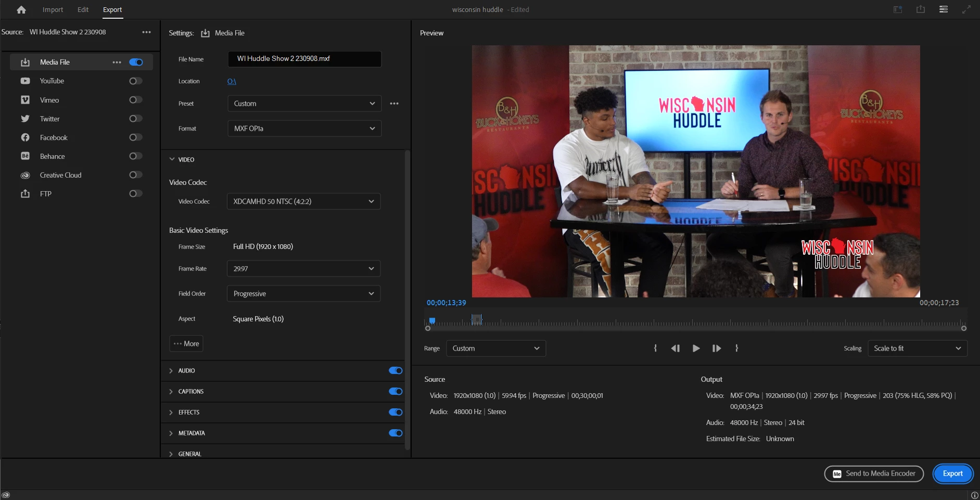Click the settings panel vertical scrollbar

point(408,300)
